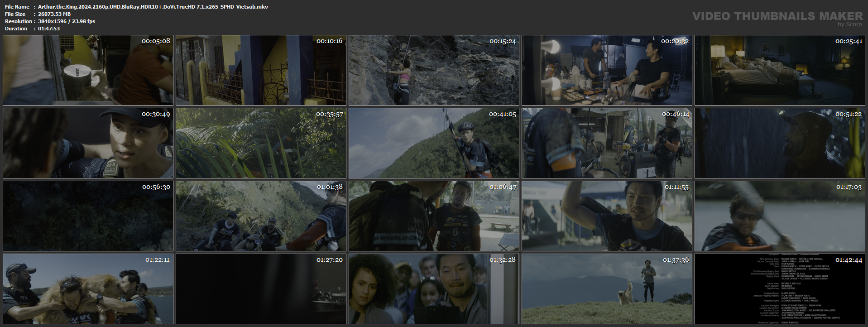
Task: Select the thumbnail at 00:46:14
Action: click(607, 143)
